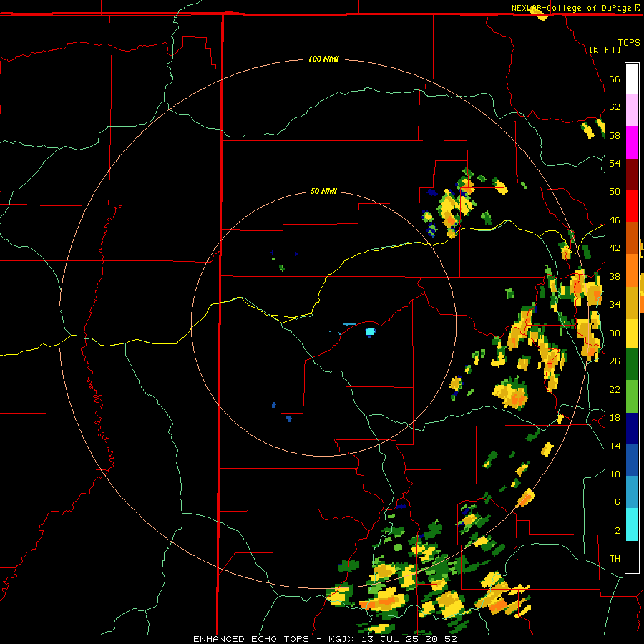This screenshot has height=644, width=644.
Task: Click the legend value 14
Action: point(615,446)
